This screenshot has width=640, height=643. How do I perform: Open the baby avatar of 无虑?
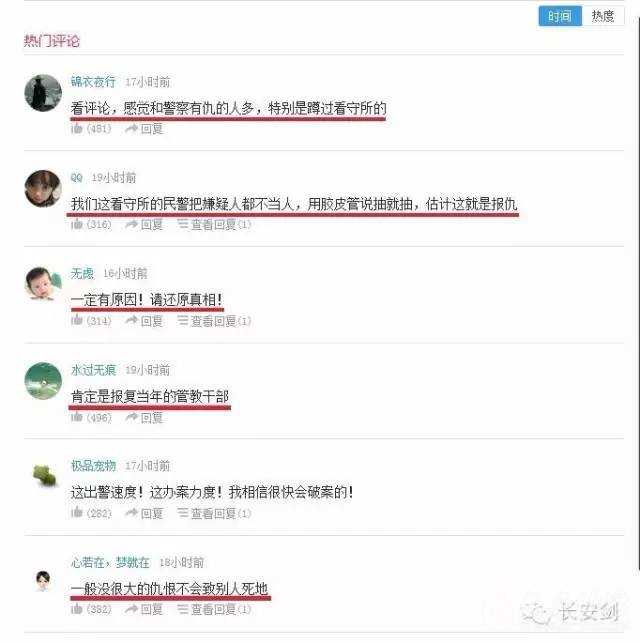[x=43, y=284]
